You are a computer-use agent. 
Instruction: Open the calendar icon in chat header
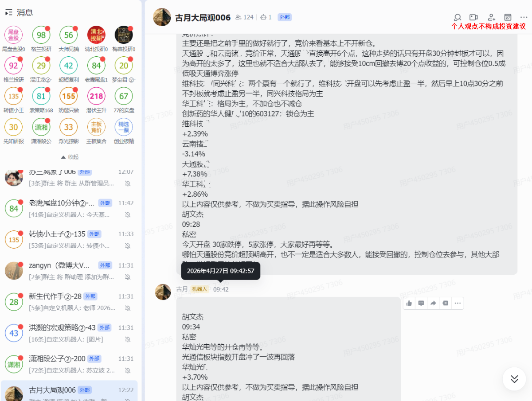pyautogui.click(x=508, y=17)
